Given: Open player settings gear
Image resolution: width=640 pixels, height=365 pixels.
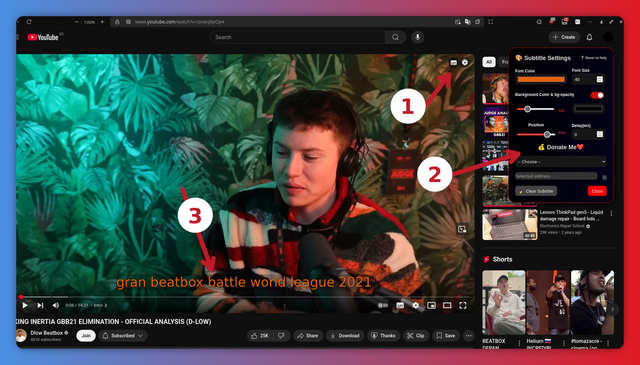Looking at the screenshot, I should [x=416, y=305].
